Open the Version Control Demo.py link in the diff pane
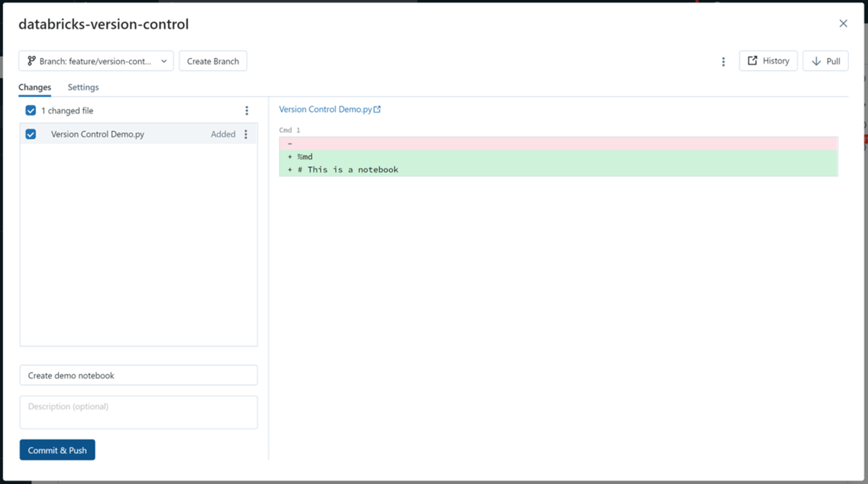The height and width of the screenshot is (484, 868). click(330, 109)
